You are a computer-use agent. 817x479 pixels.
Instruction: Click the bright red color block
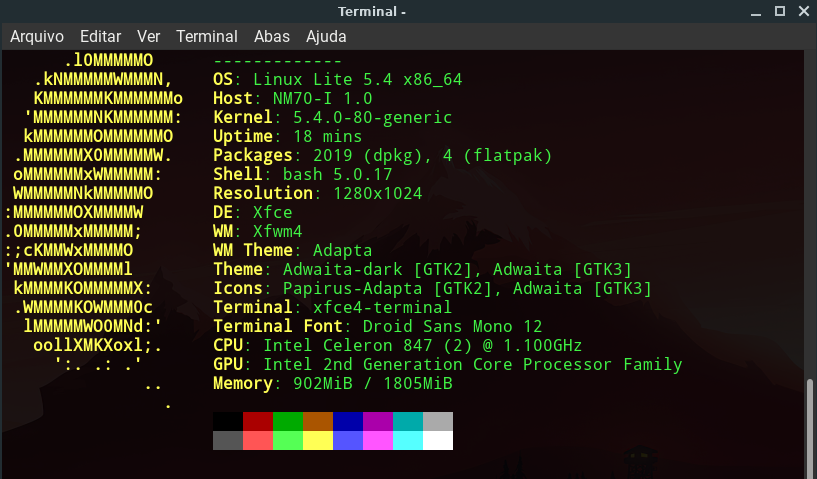tap(258, 440)
